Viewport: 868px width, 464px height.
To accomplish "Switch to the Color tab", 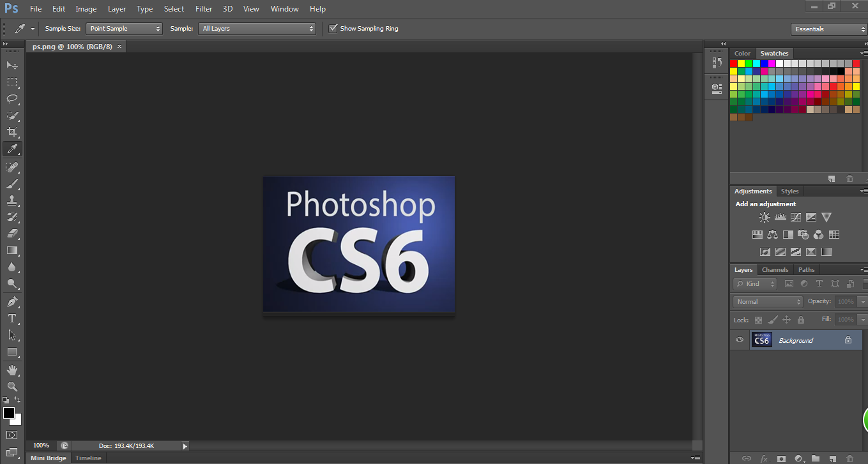I will coord(742,53).
